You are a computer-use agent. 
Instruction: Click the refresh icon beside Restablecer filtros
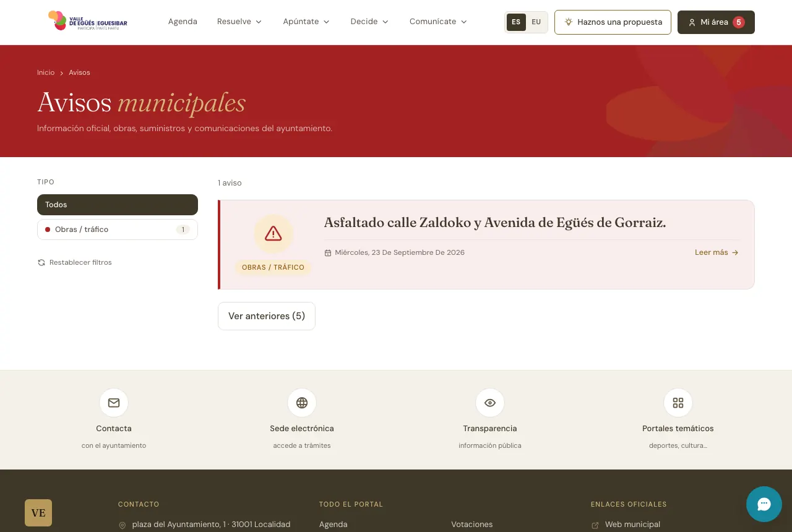[41, 262]
